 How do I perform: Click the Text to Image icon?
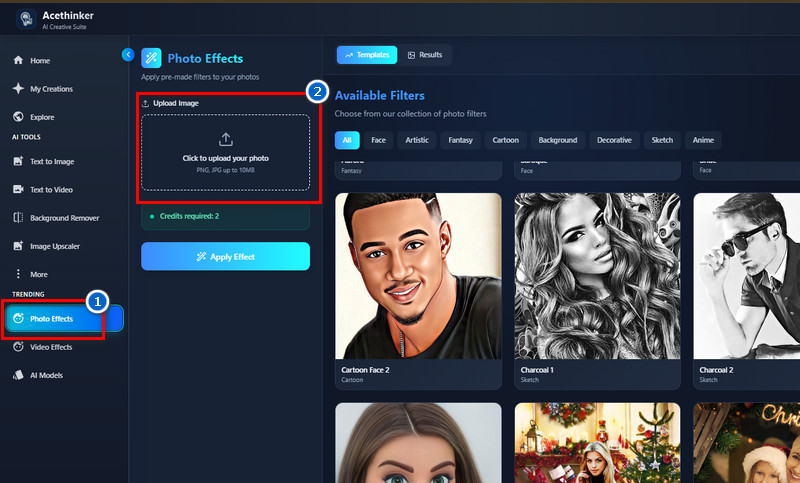[18, 161]
